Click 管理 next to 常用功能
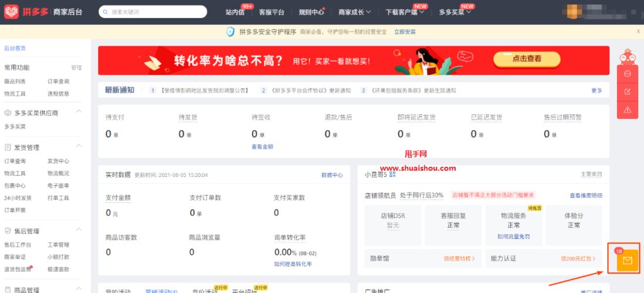Image resolution: width=644 pixels, height=293 pixels. [x=76, y=67]
